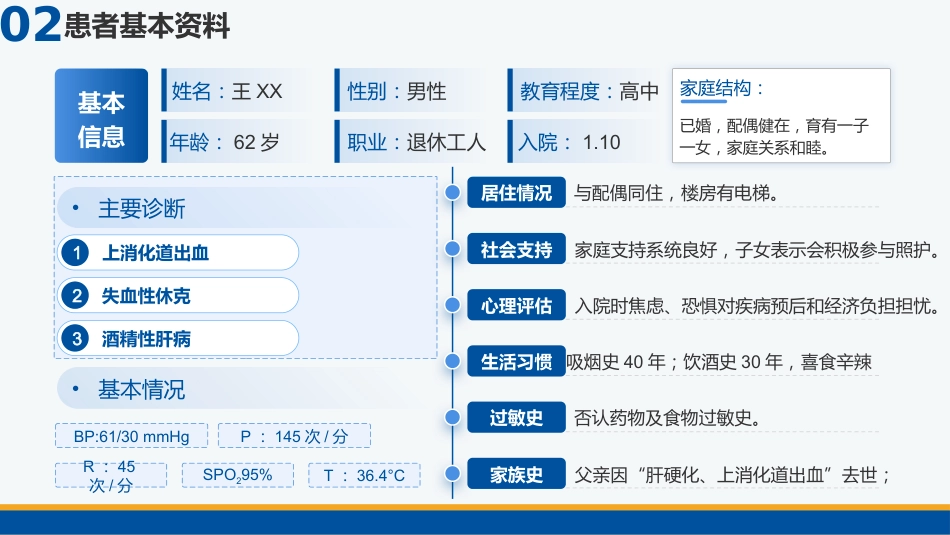Select diagnosis 上消化道出血

tap(178, 253)
